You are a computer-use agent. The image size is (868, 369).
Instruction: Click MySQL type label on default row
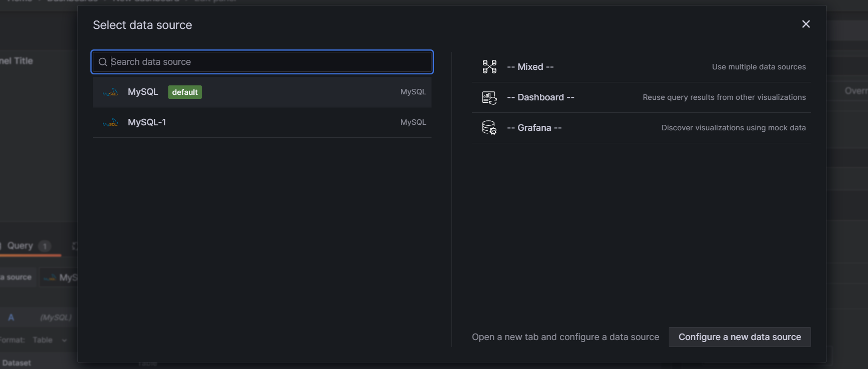tap(413, 92)
